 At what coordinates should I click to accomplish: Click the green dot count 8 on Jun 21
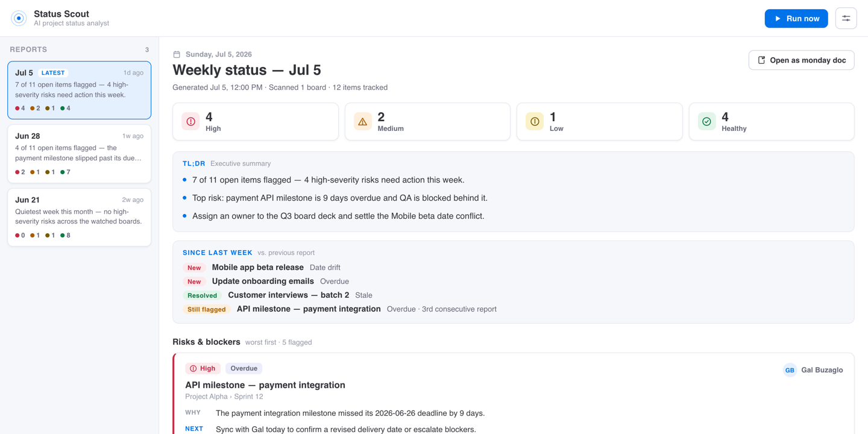65,236
